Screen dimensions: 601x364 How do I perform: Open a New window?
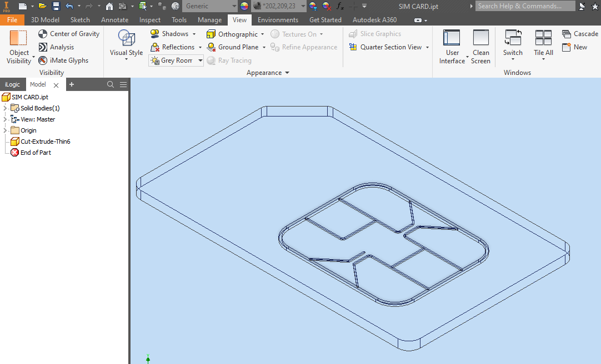click(x=574, y=47)
